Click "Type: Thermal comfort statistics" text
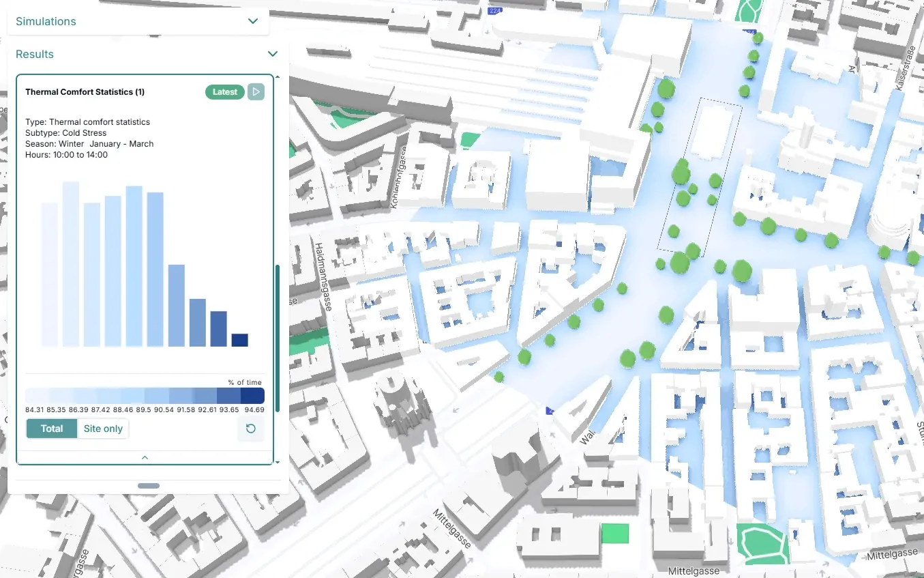This screenshot has width=924, height=578. tap(87, 122)
